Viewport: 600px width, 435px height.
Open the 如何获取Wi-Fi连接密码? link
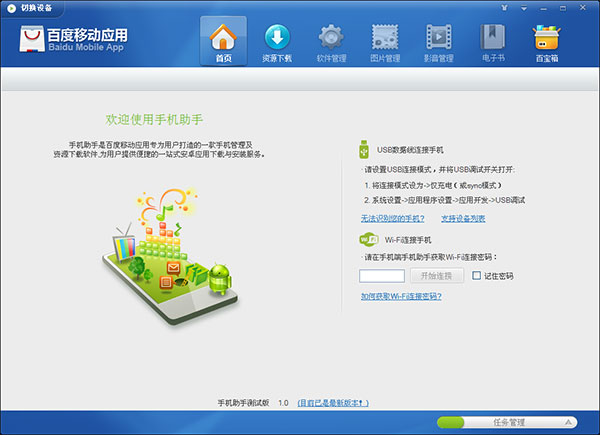coord(401,296)
